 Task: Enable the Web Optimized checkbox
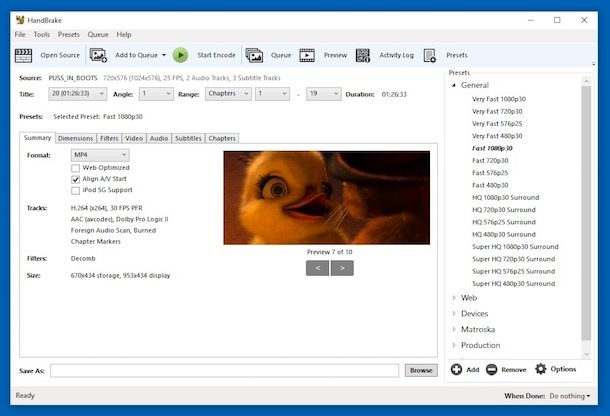[75, 168]
